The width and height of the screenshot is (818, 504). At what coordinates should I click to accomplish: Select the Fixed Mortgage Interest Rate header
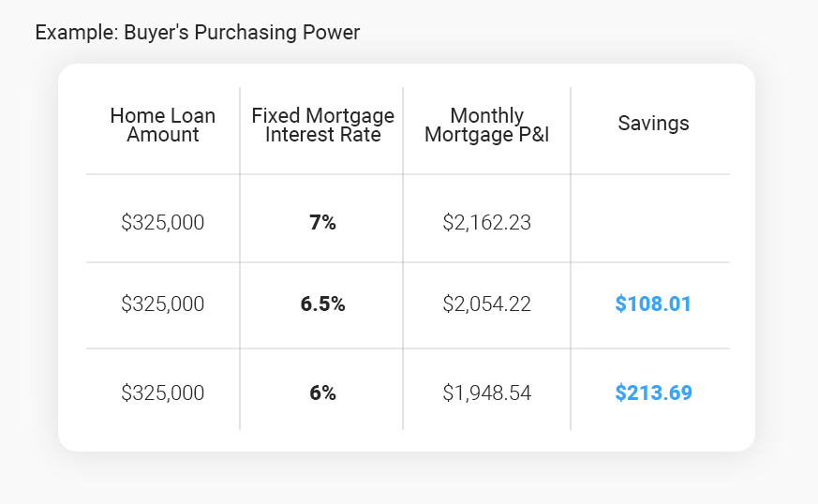pos(322,126)
